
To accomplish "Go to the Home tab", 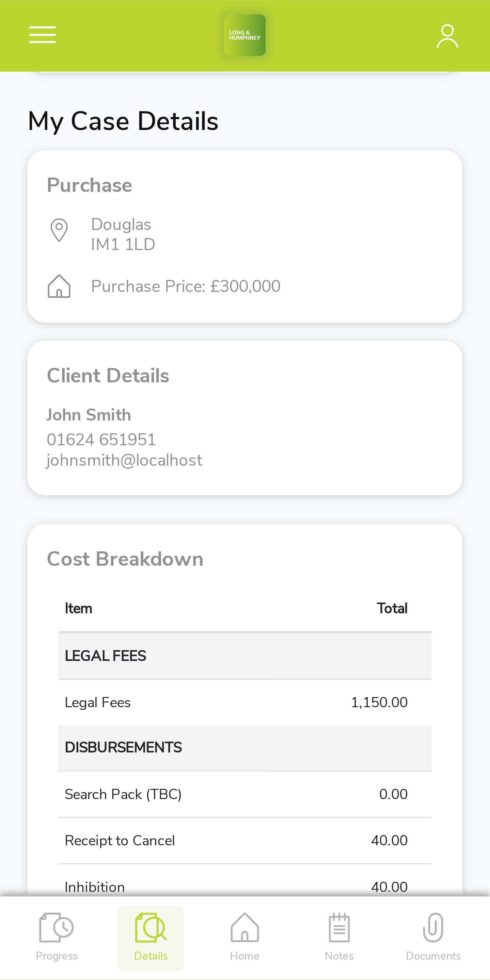I will [245, 937].
